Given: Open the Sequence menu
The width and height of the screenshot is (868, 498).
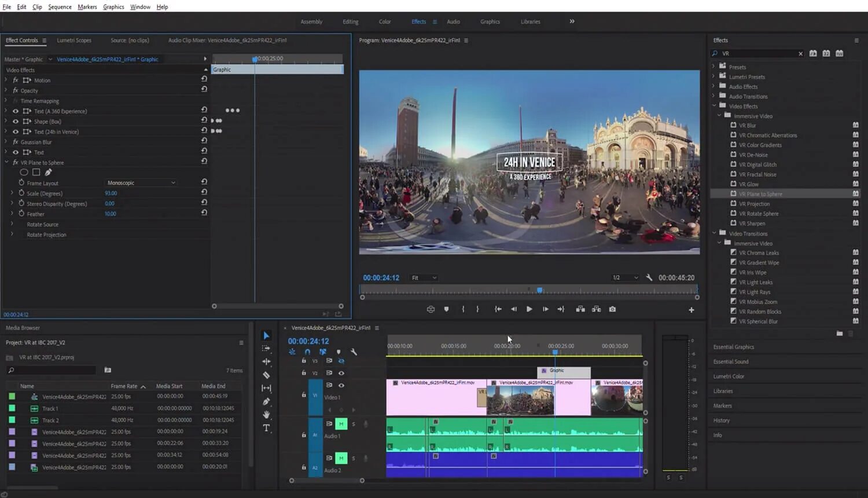Looking at the screenshot, I should (x=60, y=7).
